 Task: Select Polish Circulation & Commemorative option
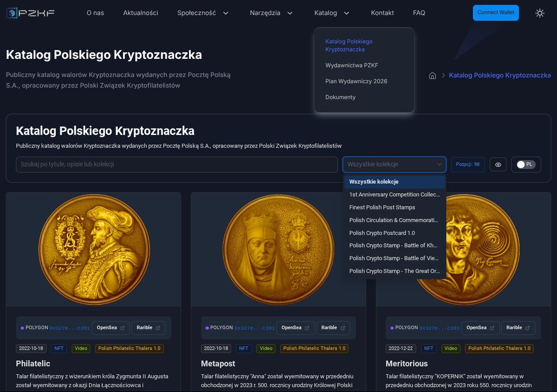click(395, 220)
